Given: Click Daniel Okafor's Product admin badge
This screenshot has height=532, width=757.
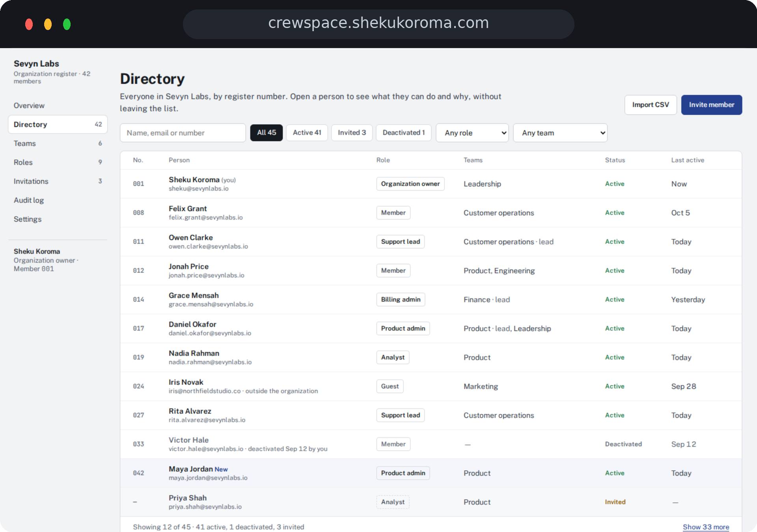Looking at the screenshot, I should pyautogui.click(x=403, y=329).
